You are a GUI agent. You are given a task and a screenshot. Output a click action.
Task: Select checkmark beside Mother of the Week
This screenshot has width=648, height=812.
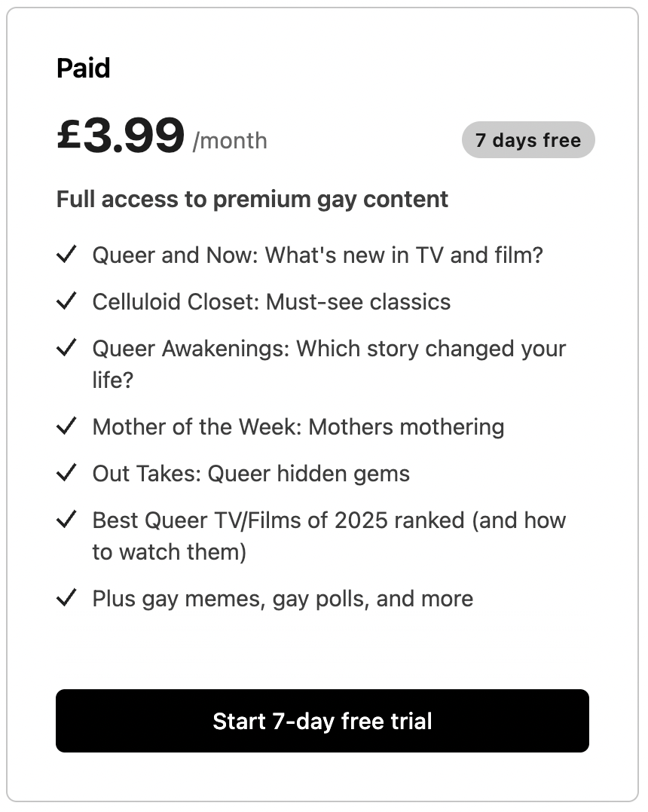(x=67, y=427)
